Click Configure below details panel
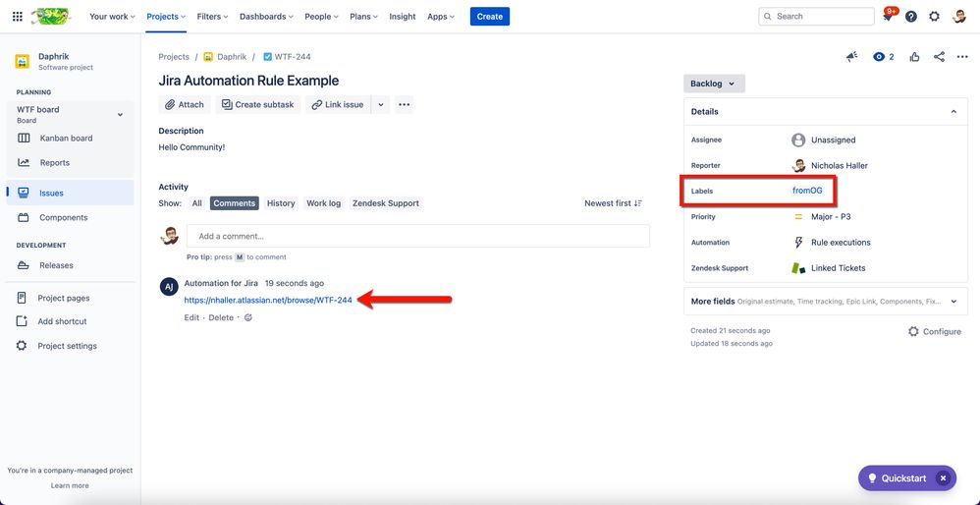 [935, 332]
